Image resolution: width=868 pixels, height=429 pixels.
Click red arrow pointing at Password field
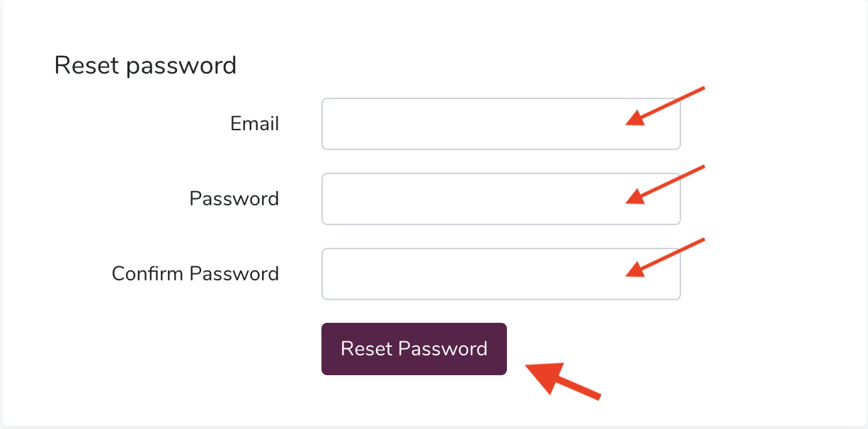tap(666, 185)
